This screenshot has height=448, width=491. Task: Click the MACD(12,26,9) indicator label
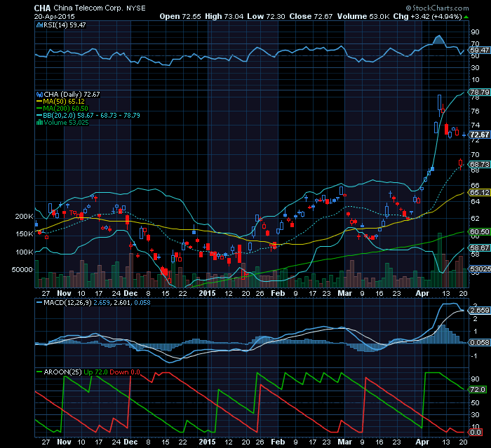(67, 303)
